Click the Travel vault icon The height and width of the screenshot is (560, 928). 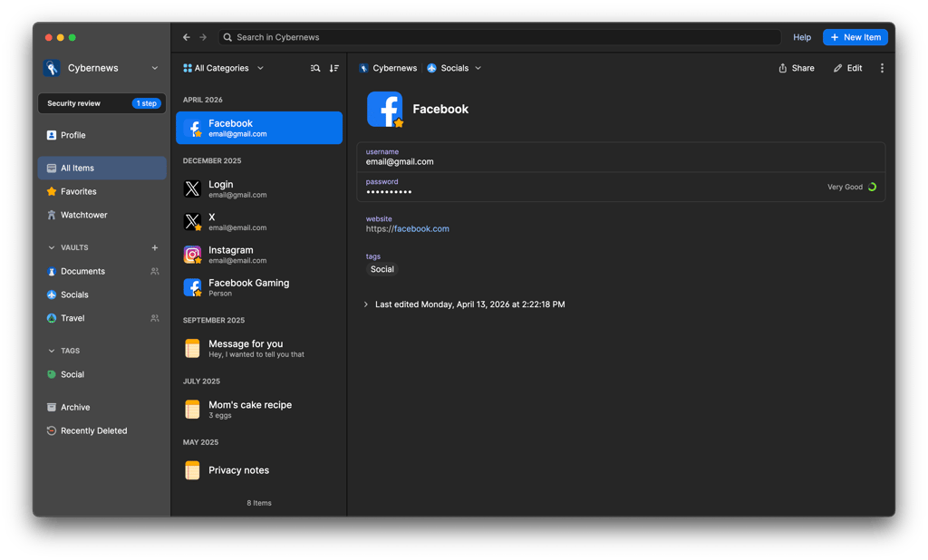(52, 318)
